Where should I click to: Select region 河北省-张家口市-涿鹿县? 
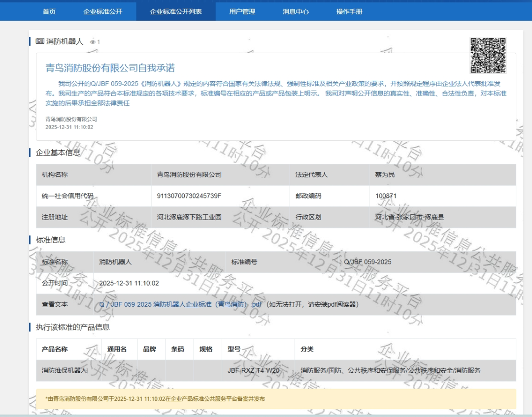409,217
